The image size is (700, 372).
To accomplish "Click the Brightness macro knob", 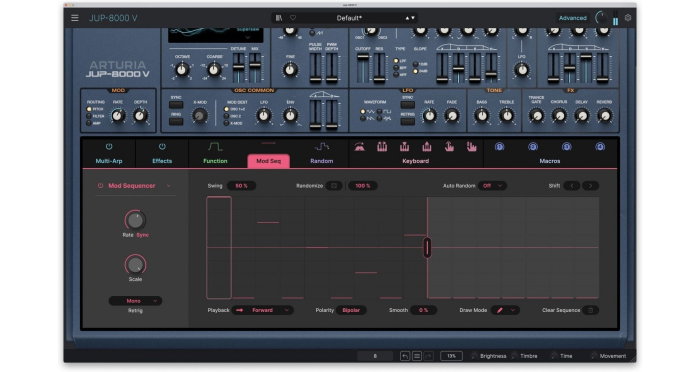I will [474, 356].
